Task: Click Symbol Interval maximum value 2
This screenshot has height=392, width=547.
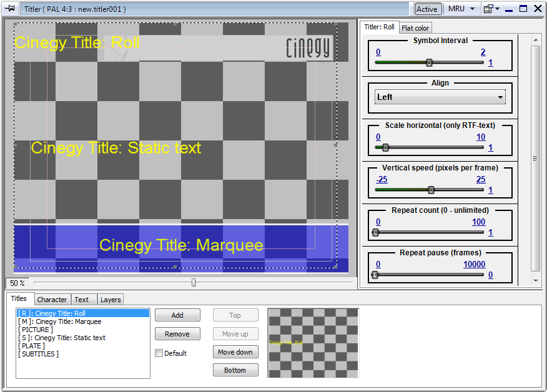Action: pyautogui.click(x=483, y=52)
